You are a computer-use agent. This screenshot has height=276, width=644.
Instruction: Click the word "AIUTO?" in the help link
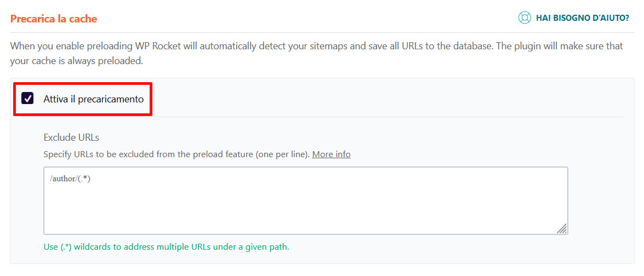click(614, 18)
